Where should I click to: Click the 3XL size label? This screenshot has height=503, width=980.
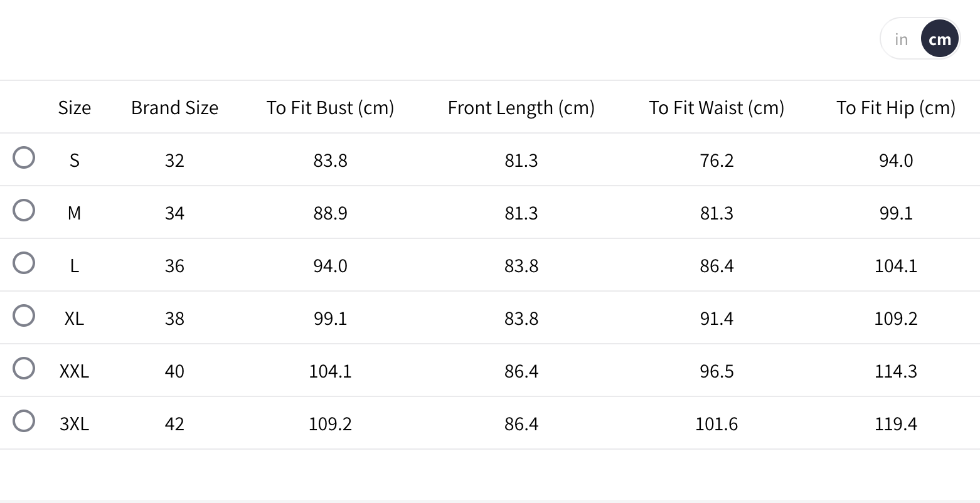point(74,424)
